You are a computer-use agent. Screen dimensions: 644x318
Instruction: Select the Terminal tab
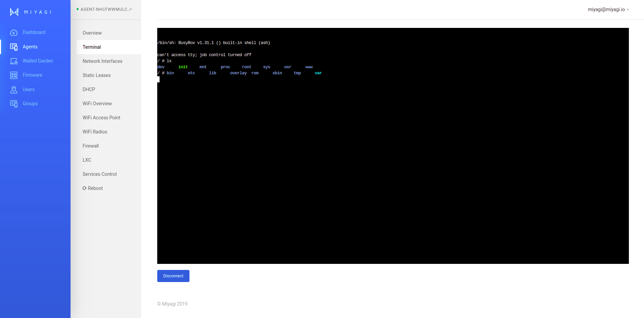109,47
